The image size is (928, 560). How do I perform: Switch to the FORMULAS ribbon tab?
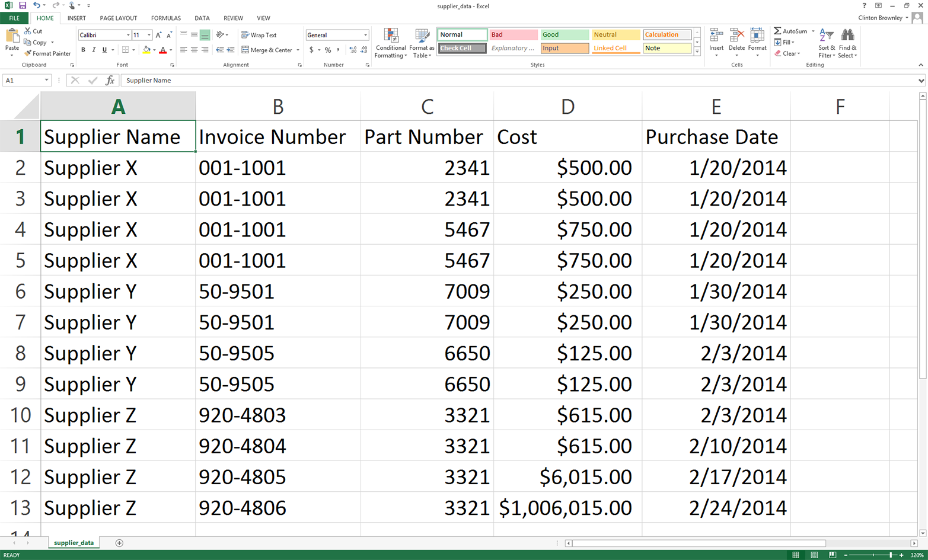tap(165, 18)
